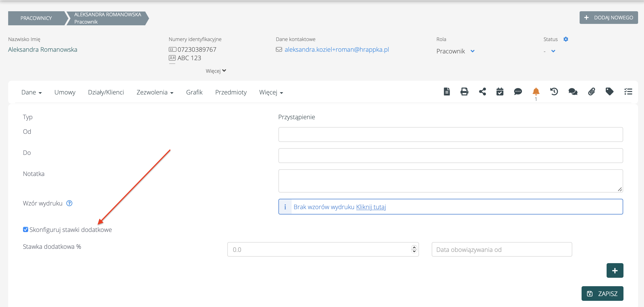
Task: Uncheck Skonfiguruj stawki dodatkowe checkbox
Action: point(26,229)
